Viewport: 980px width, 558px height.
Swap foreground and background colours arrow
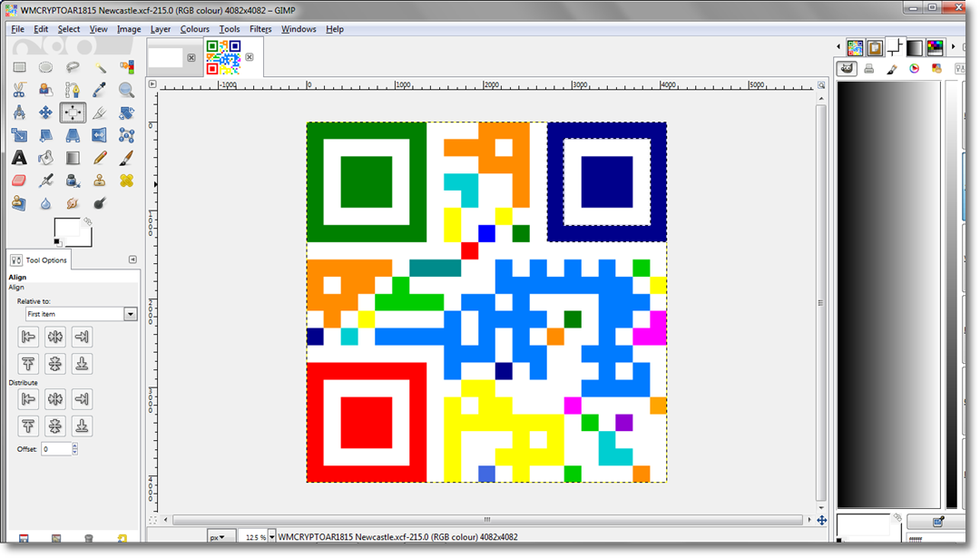(x=88, y=221)
